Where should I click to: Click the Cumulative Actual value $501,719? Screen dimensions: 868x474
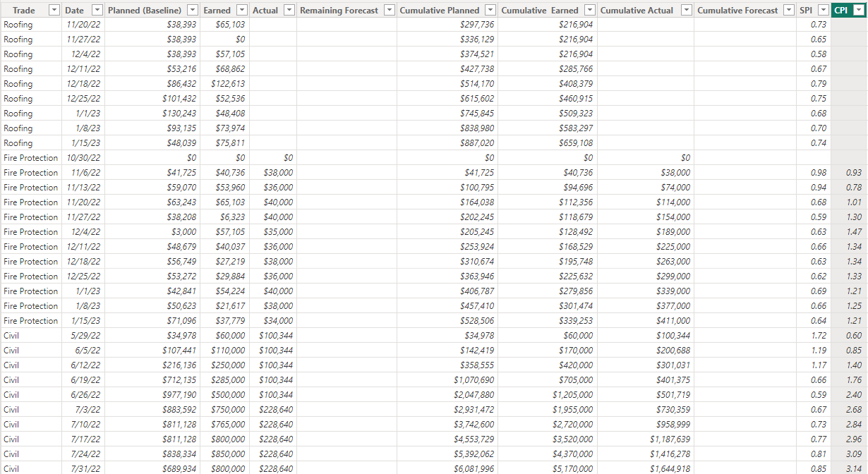(x=673, y=395)
